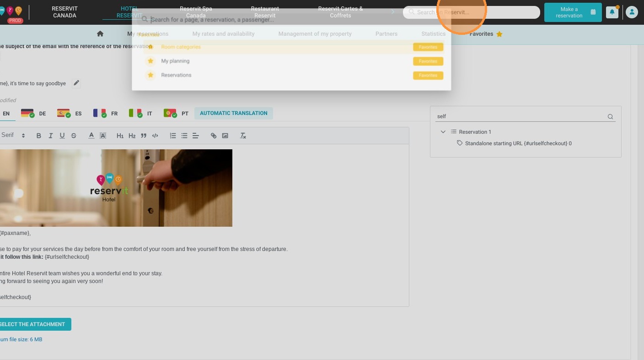Viewport: 644px width, 360px height.
Task: Open Reservit Cartes & Coffrets tab
Action: point(340,12)
